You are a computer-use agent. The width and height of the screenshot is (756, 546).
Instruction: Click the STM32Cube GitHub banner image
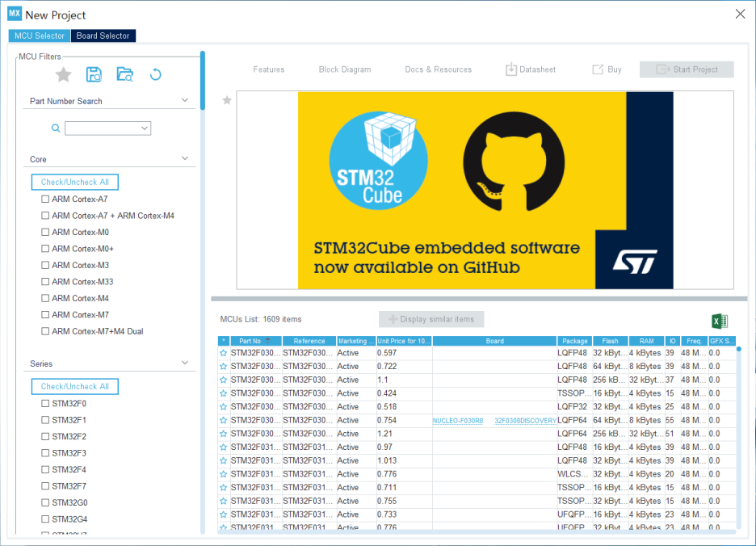[x=485, y=191]
